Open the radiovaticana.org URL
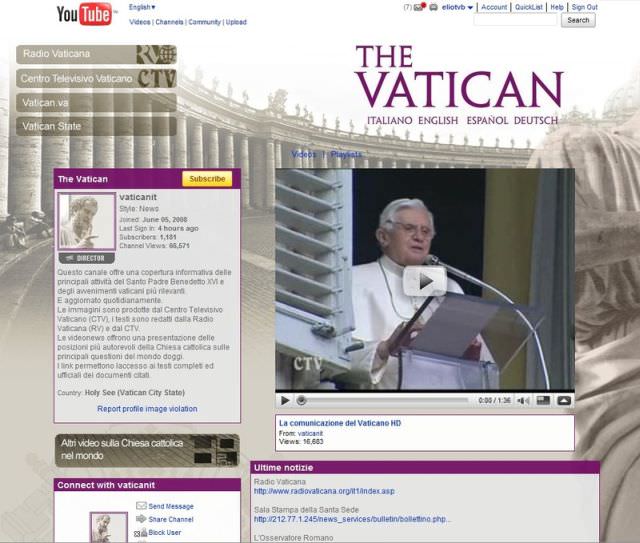640x543 pixels. pyautogui.click(x=324, y=491)
